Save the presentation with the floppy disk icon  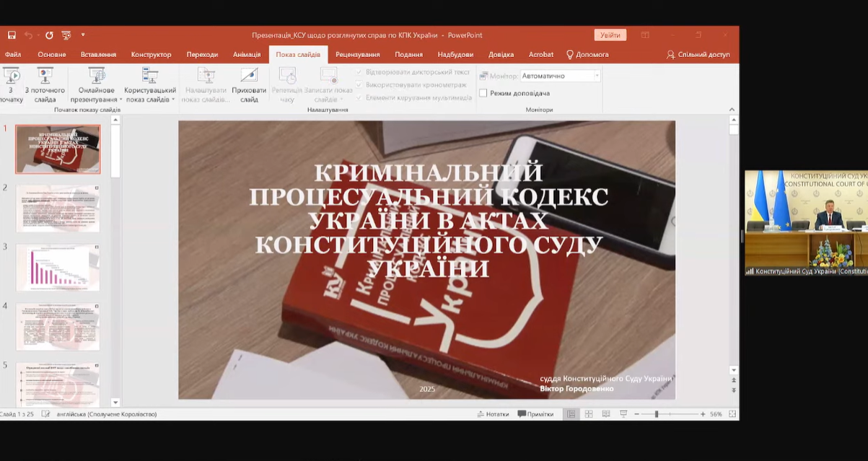click(x=12, y=35)
